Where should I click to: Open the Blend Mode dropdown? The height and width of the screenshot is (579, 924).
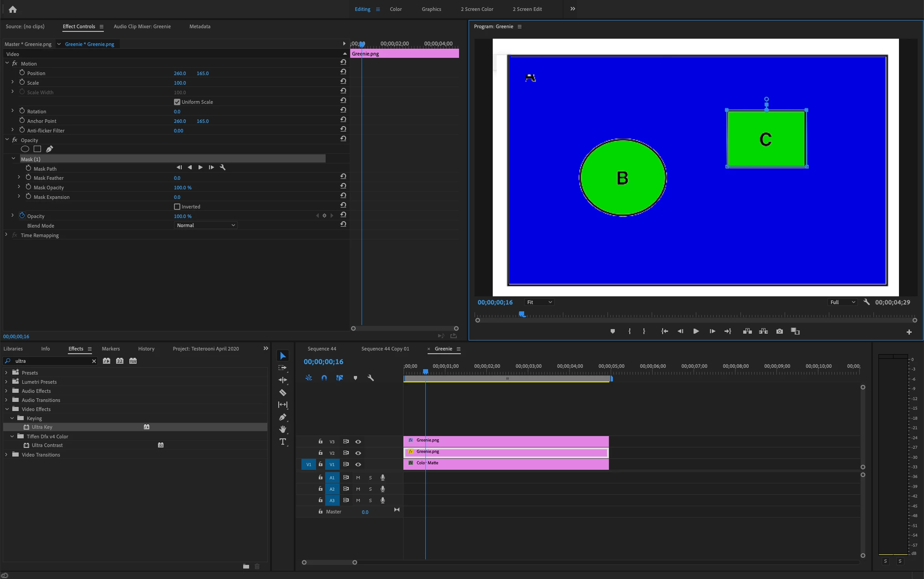pyautogui.click(x=205, y=225)
